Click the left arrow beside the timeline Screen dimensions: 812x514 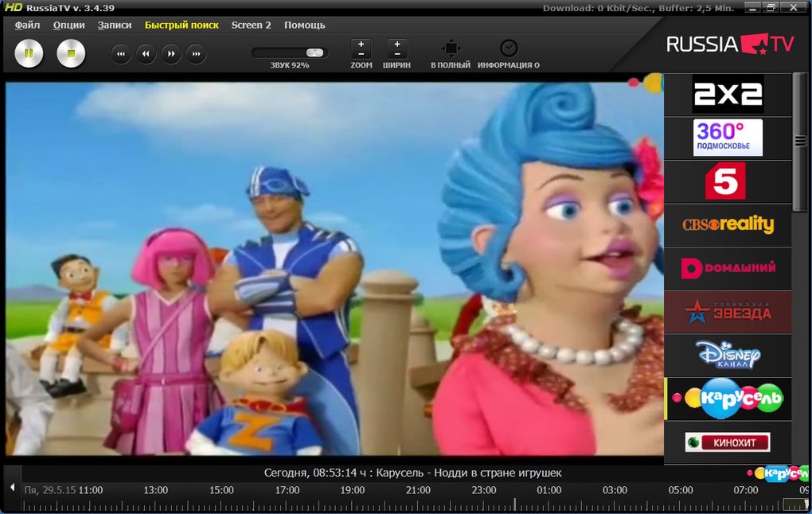pyautogui.click(x=13, y=487)
